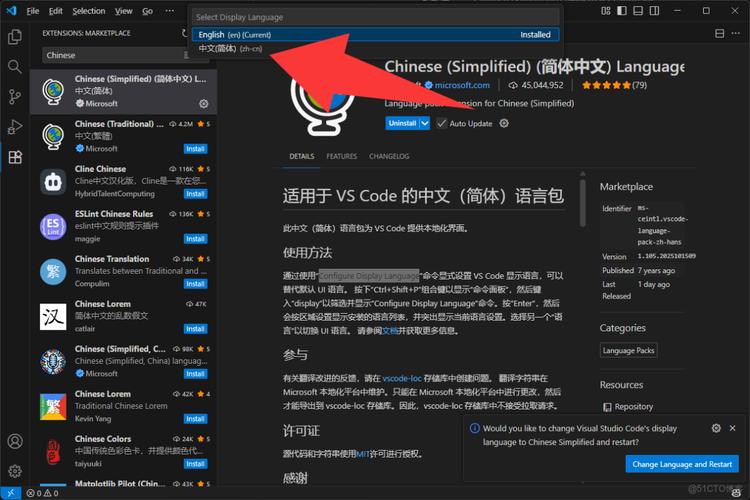Click the Language Packs category tag
Viewport: 750px width, 500px height.
click(629, 351)
